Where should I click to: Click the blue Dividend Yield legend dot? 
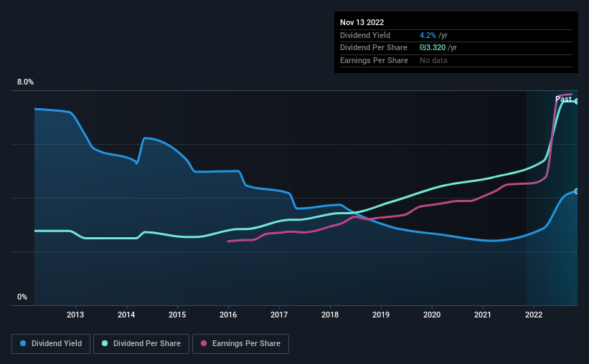point(24,344)
